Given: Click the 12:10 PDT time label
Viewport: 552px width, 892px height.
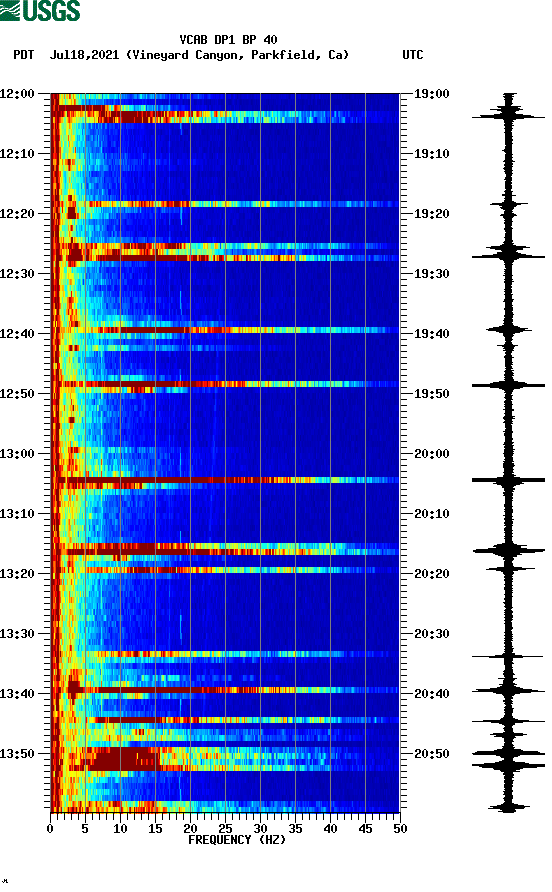Looking at the screenshot, I should (17, 154).
